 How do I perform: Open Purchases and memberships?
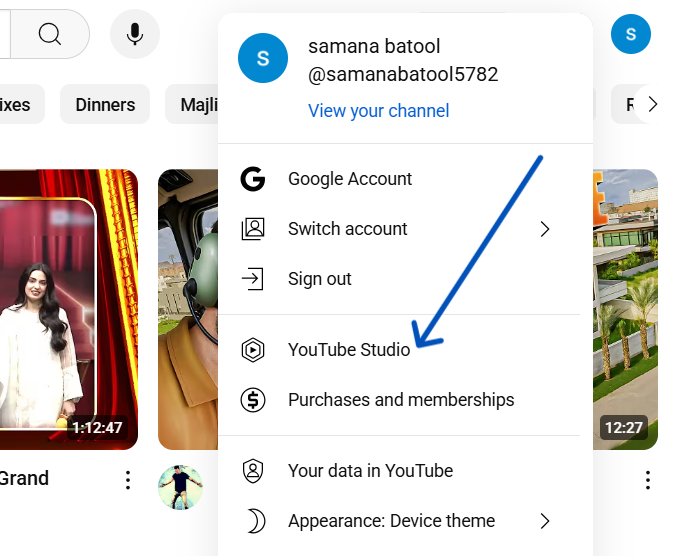click(399, 400)
